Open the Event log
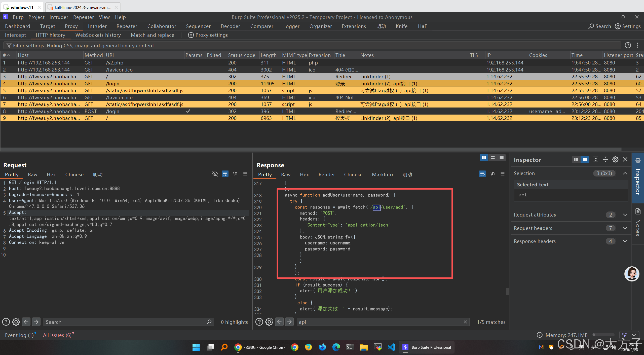 click(19, 335)
